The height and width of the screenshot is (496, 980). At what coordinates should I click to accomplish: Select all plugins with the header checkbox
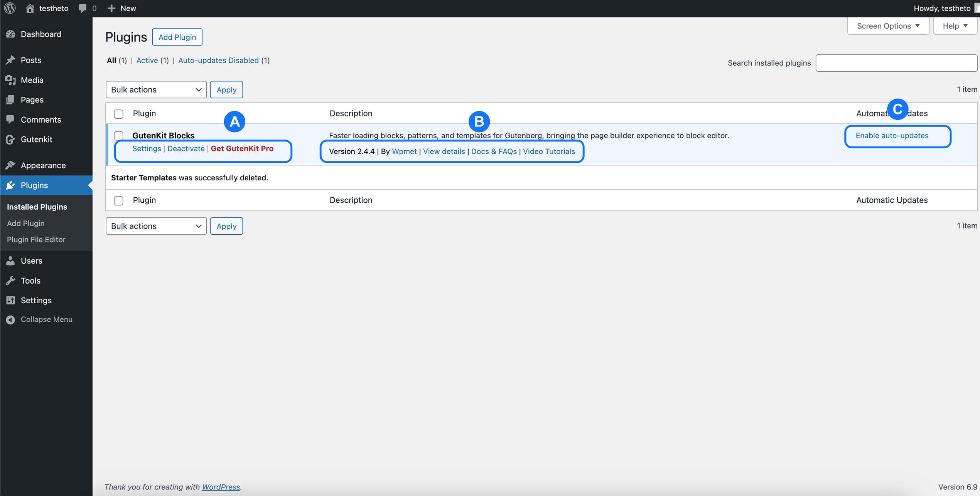coord(118,114)
